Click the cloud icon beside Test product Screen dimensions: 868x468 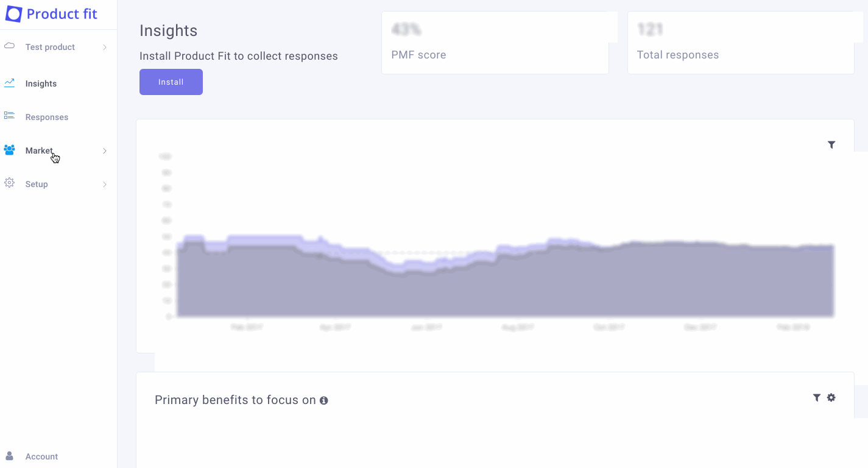pos(9,46)
